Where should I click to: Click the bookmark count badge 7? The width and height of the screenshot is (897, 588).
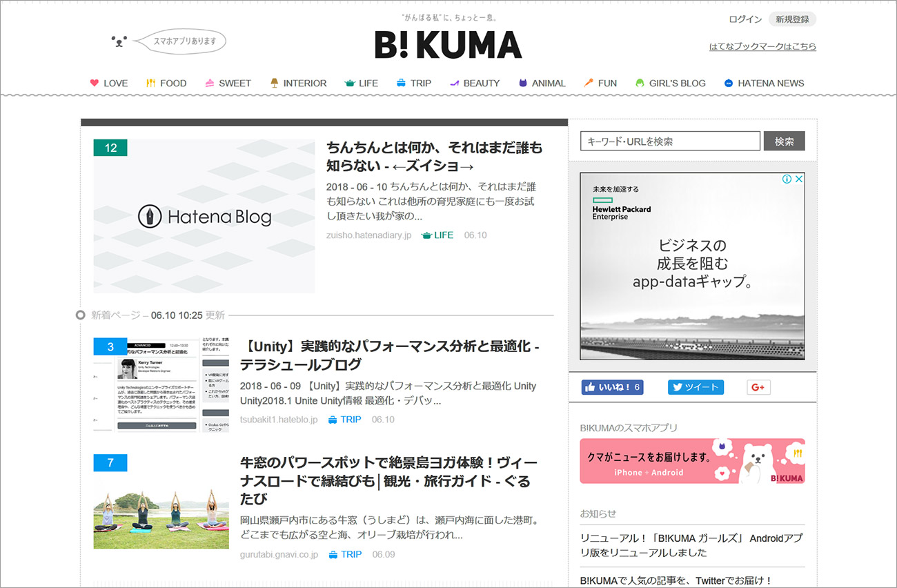[x=110, y=462]
